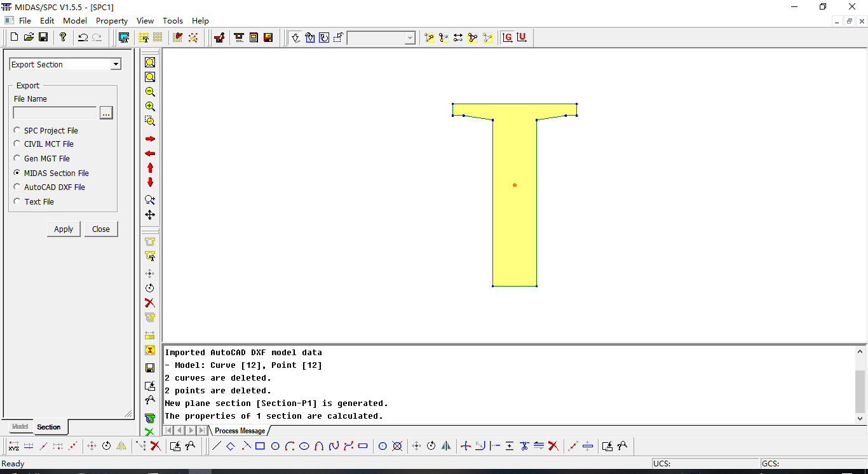Switch to the Section tab

pyautogui.click(x=49, y=427)
